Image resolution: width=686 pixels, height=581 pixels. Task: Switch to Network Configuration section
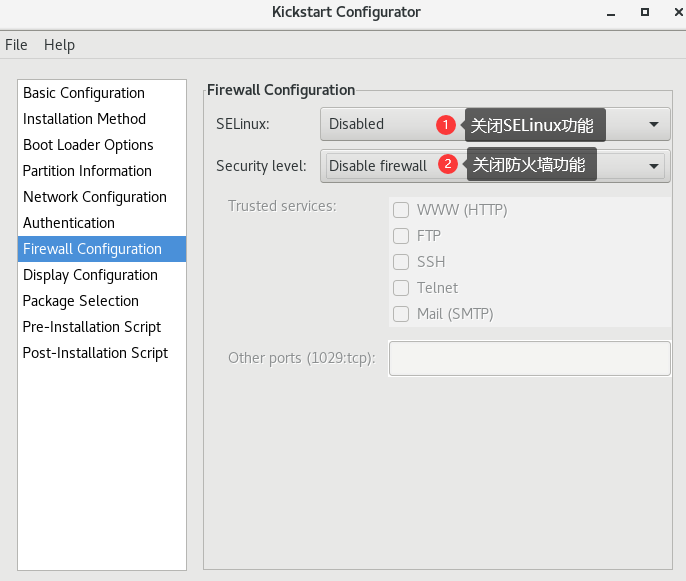click(x=102, y=197)
